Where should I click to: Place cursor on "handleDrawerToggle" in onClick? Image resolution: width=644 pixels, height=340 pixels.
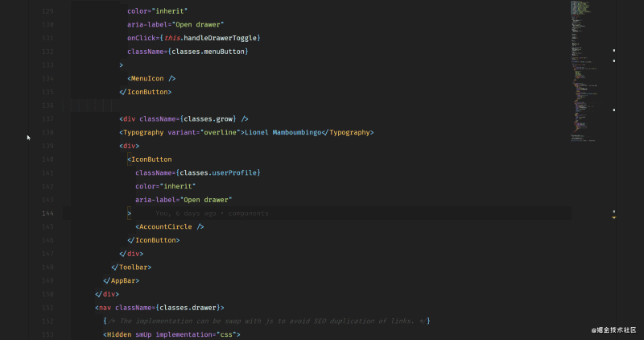click(220, 38)
